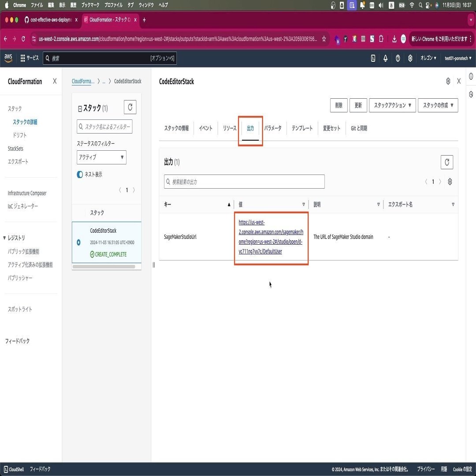Open the test01-ponotech account menu
476x476 pixels.
458,58
